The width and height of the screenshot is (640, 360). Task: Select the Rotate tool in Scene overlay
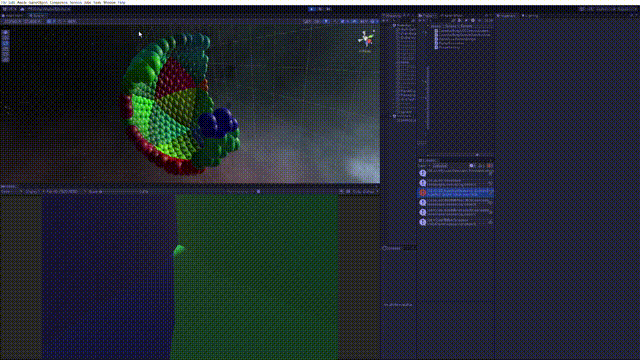click(5, 43)
